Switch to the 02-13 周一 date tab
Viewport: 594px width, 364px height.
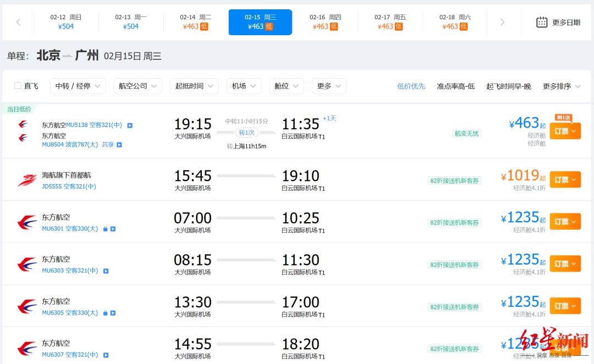(131, 22)
